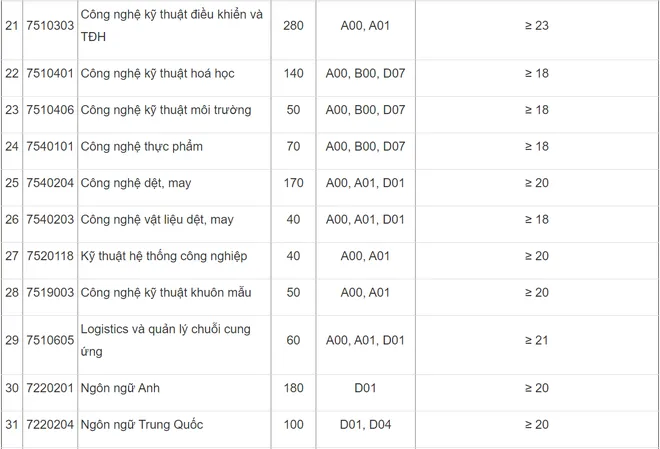Click 'Công nghệ thực phẩm' major name
The image size is (660, 449).
141,146
